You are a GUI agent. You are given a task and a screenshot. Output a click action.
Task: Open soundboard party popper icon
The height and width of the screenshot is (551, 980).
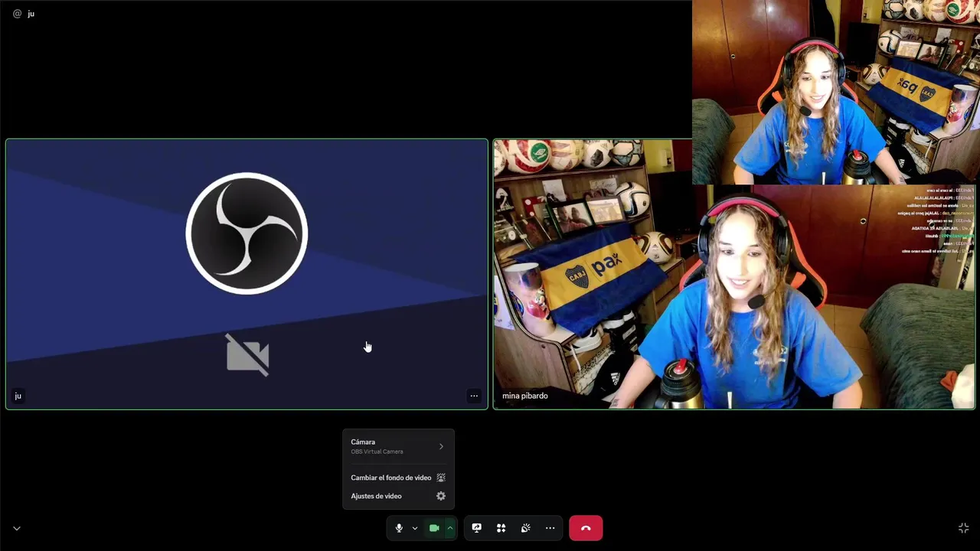[526, 528]
